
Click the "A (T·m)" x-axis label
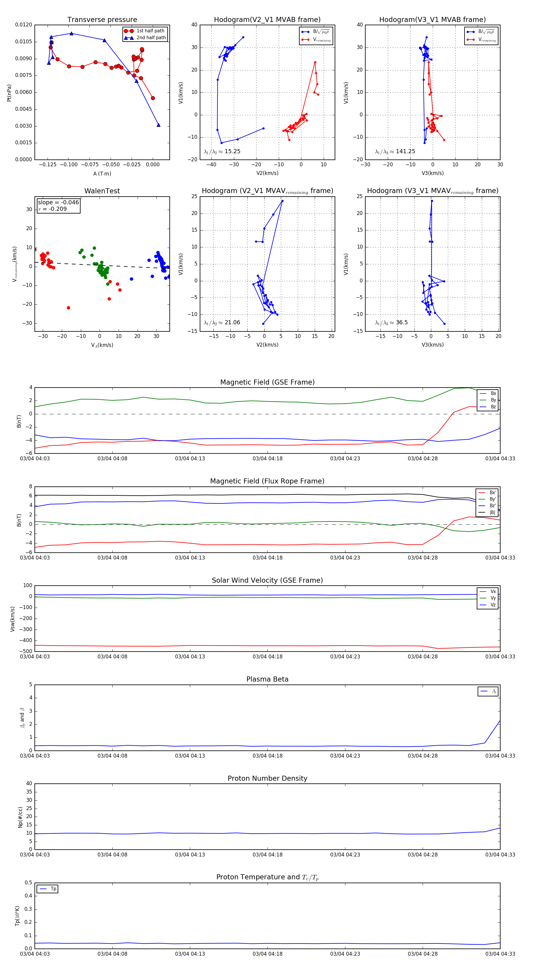point(102,173)
